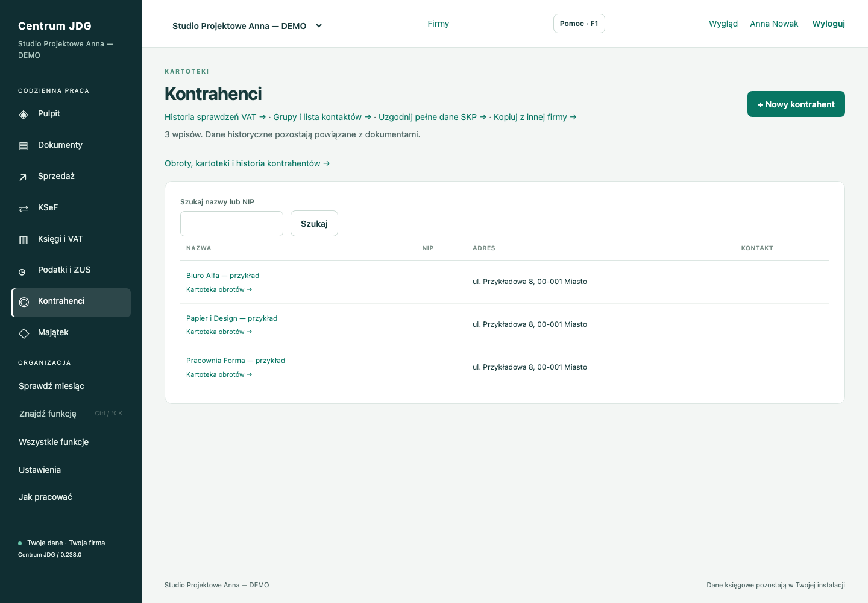This screenshot has height=603, width=868.
Task: Click the Pulpit diamond icon in sidebar
Action: click(24, 115)
